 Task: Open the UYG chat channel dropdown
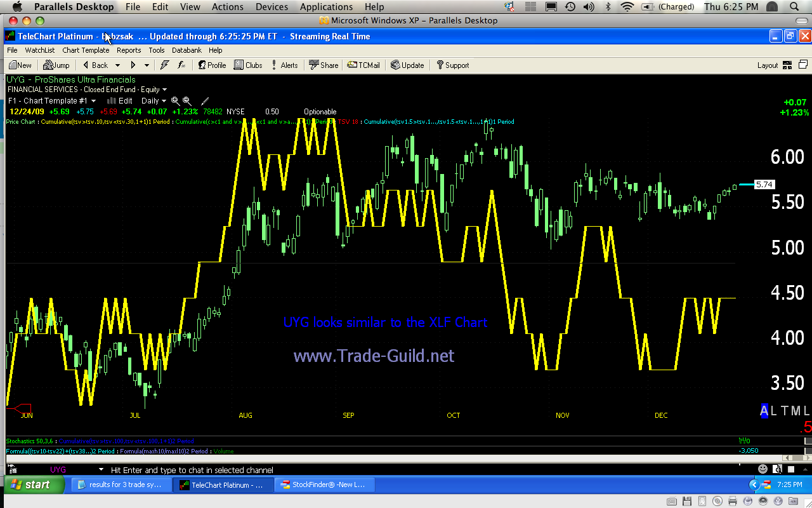(x=101, y=470)
